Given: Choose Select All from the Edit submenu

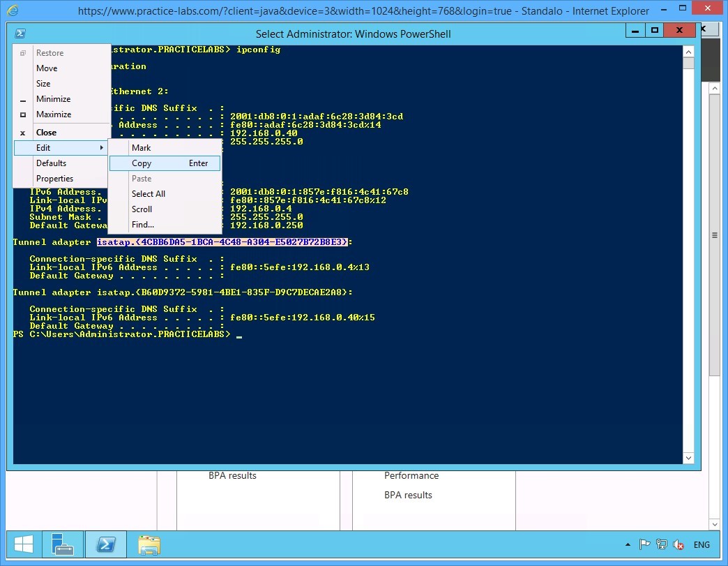Looking at the screenshot, I should click(148, 193).
